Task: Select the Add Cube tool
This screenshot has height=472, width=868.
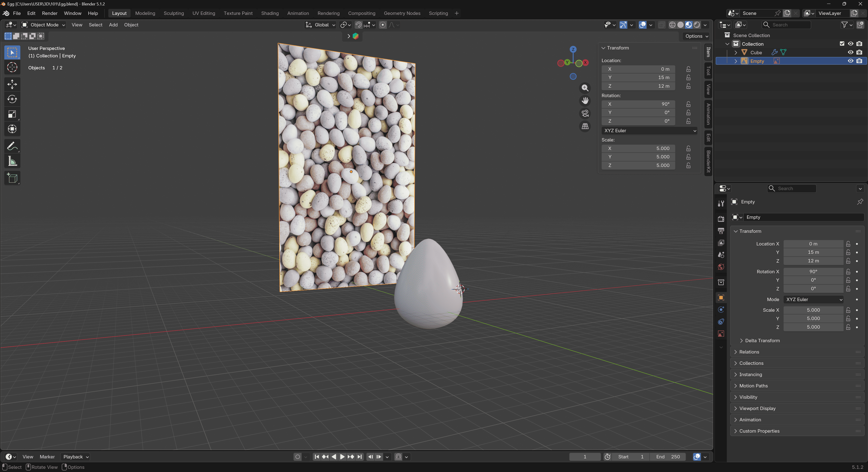Action: coord(12,178)
